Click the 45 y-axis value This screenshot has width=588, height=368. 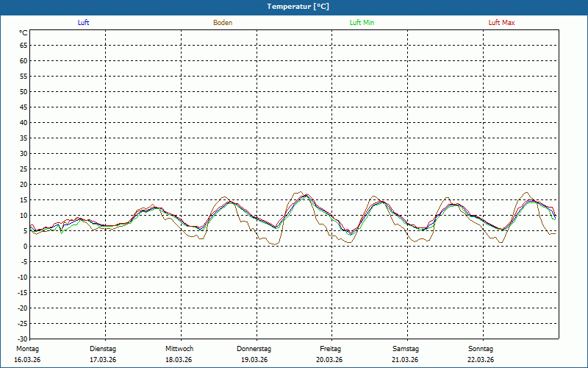coord(24,107)
